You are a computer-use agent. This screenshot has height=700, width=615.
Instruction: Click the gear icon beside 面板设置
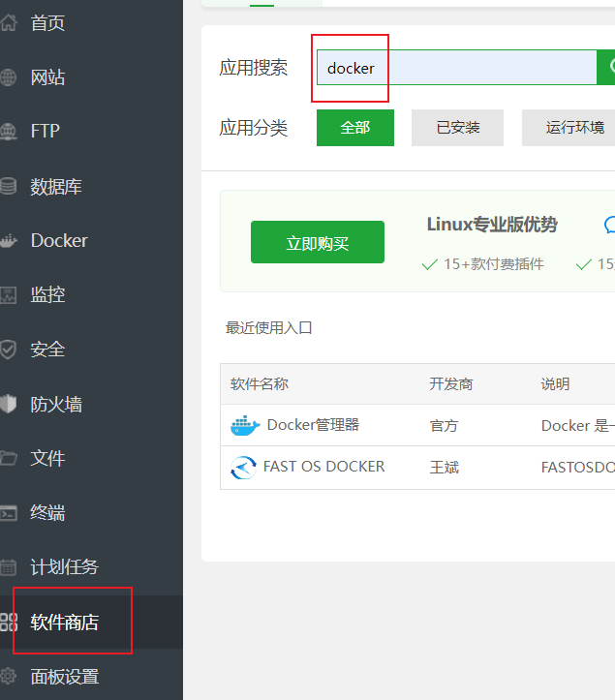[8, 677]
